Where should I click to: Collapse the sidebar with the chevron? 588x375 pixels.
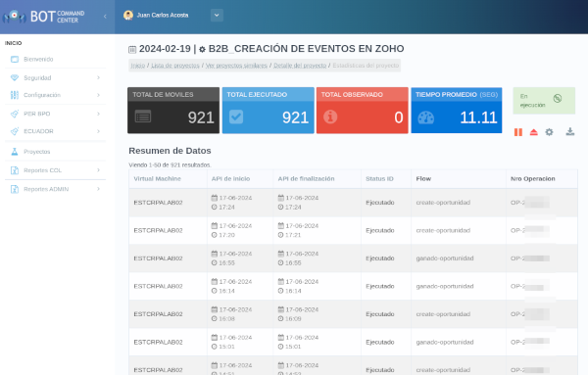pyautogui.click(x=105, y=17)
